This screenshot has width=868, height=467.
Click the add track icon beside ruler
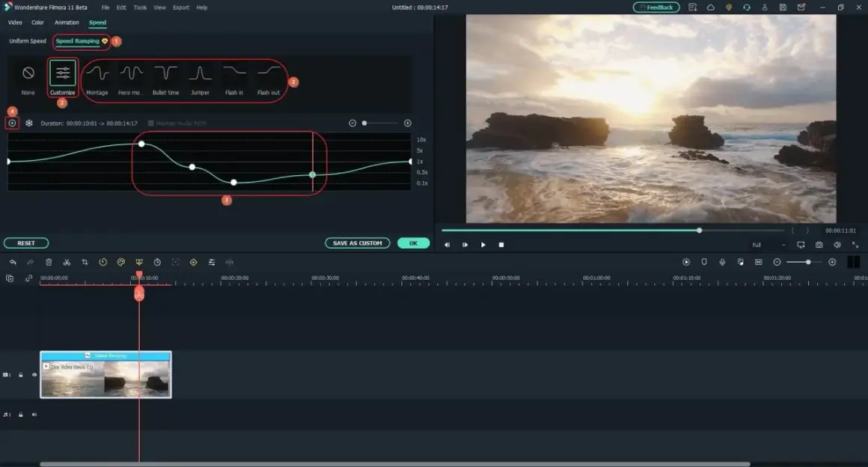point(10,278)
